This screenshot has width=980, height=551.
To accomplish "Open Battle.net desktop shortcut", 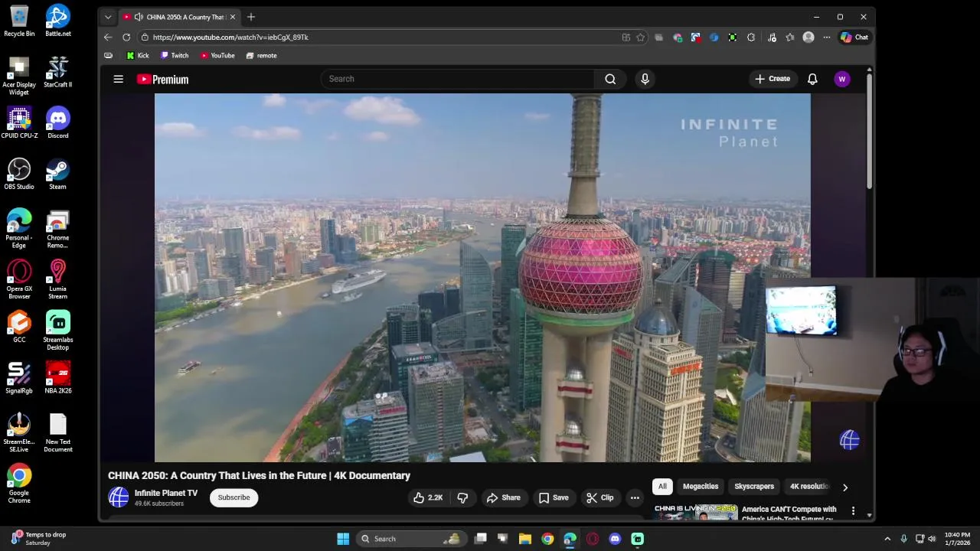I will click(x=57, y=21).
